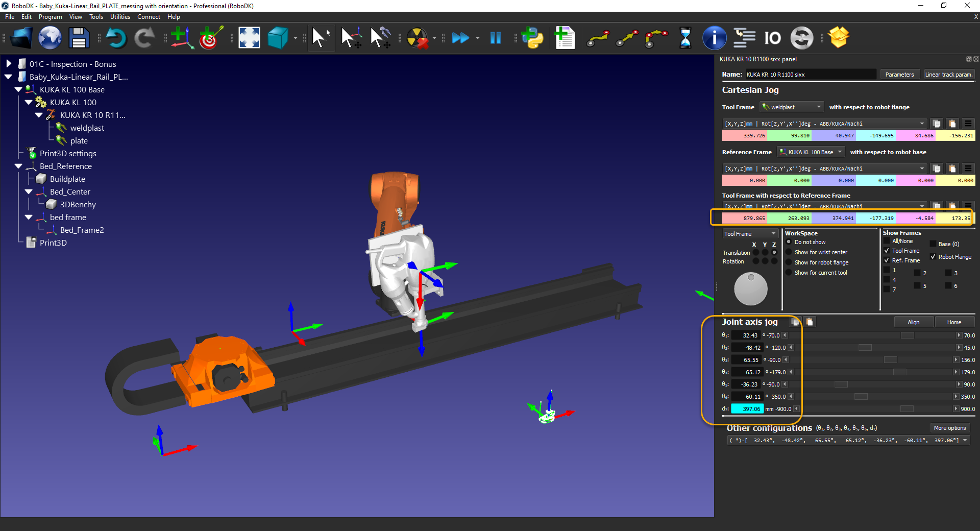Uncheck the Tool Frame checkbox
Viewport: 980px width, 531px height.
[x=887, y=251]
